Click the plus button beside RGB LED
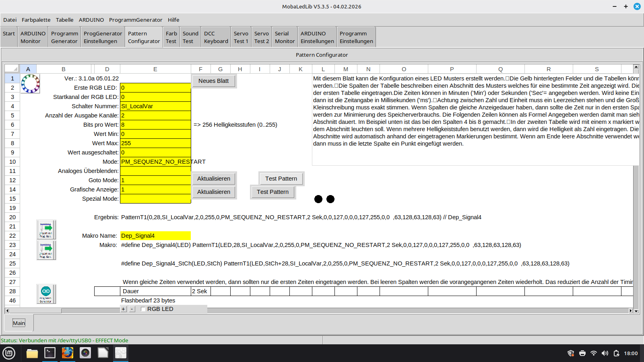 pos(124,309)
